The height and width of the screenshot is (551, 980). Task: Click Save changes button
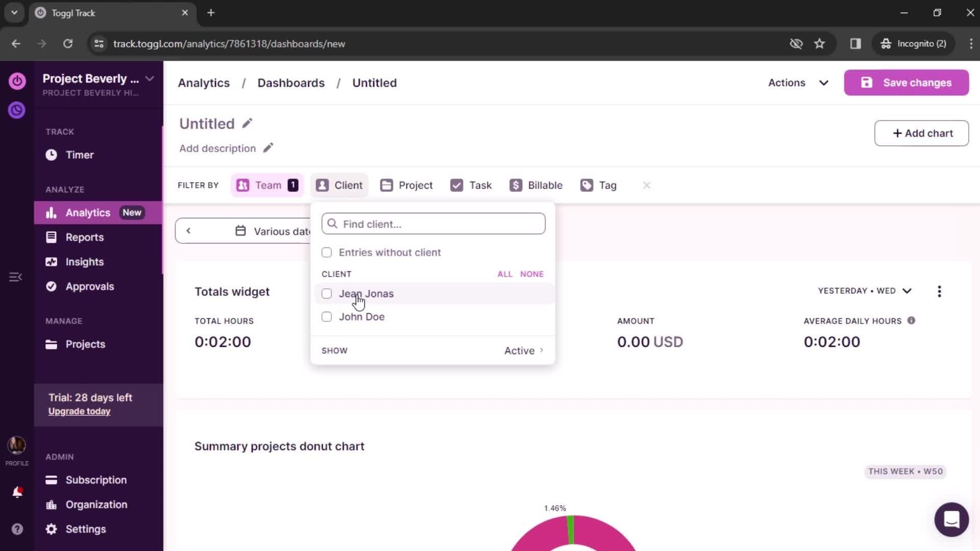(908, 82)
